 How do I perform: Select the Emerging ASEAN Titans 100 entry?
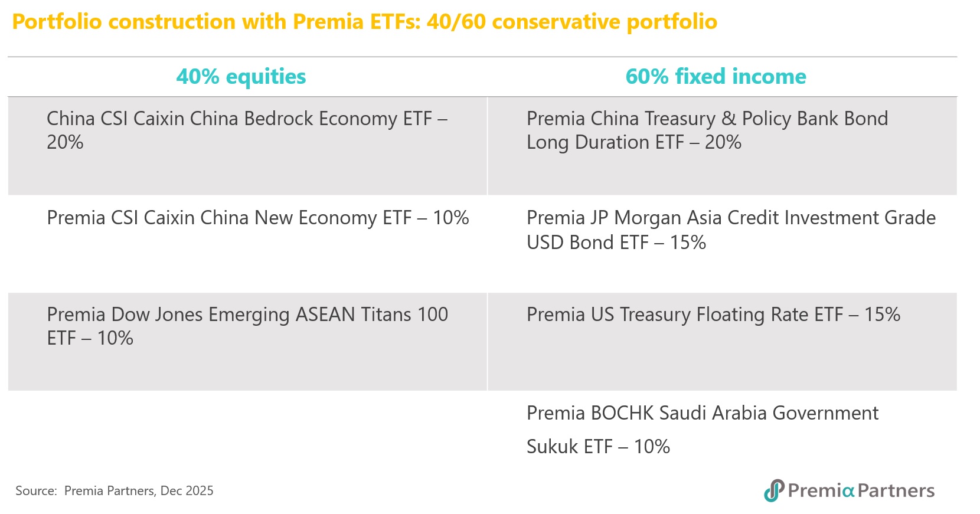tap(247, 315)
